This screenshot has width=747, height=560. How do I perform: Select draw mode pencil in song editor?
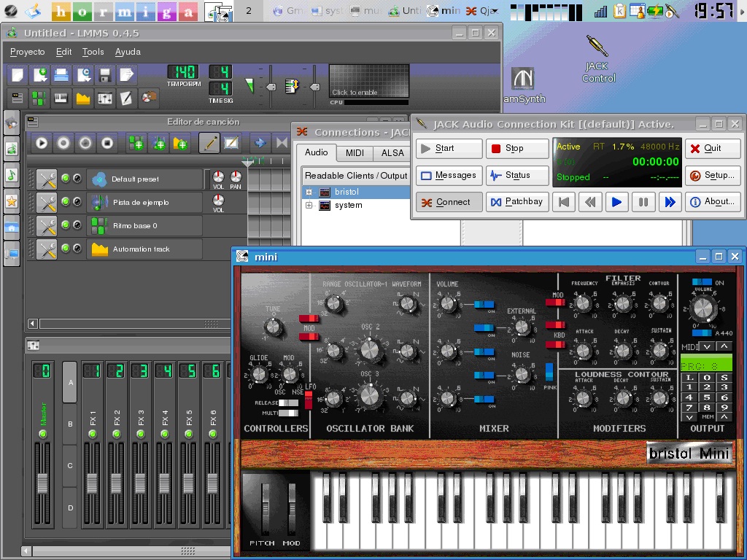point(209,143)
